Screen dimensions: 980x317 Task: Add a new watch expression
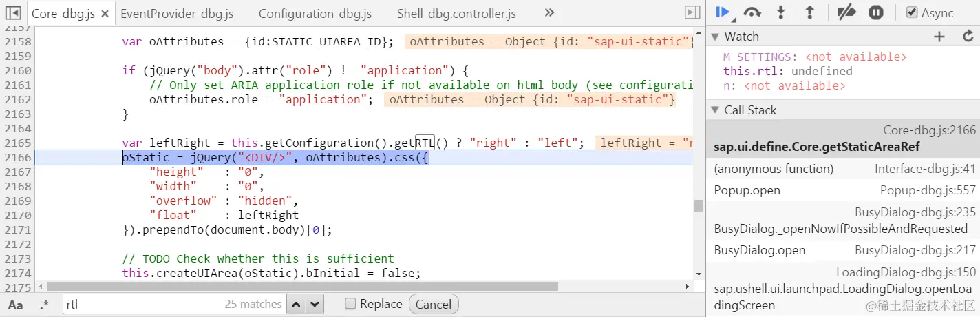(x=939, y=37)
